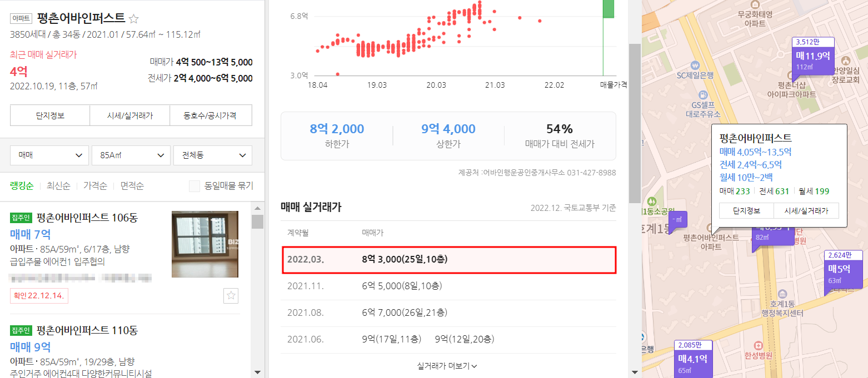
Task: Click the 54% 매매가 대비 전세가 value
Action: (560, 129)
